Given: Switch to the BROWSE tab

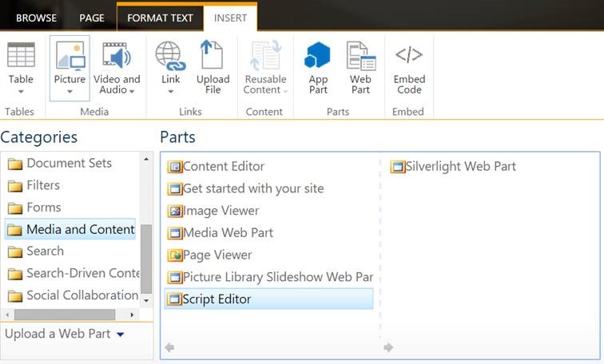Looking at the screenshot, I should tap(36, 18).
